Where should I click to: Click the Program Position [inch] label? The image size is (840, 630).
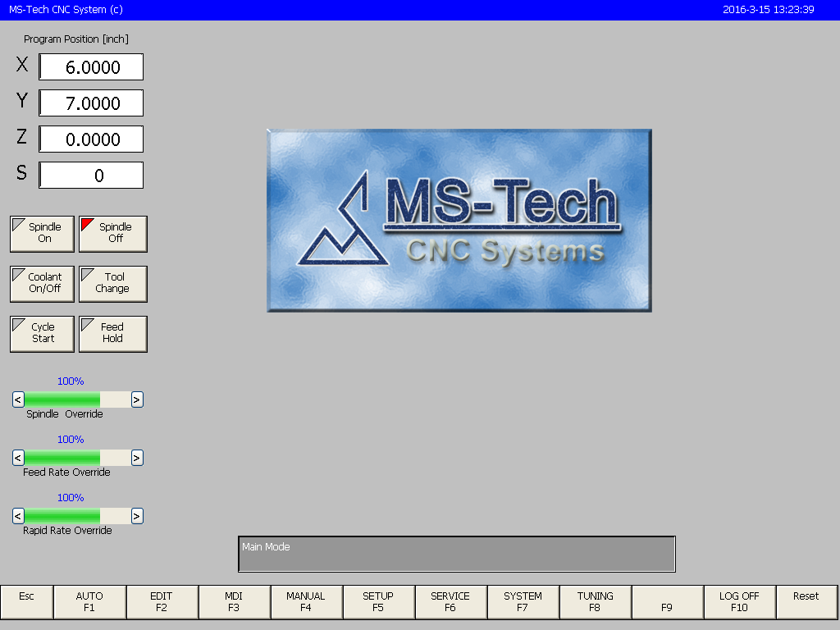click(76, 39)
